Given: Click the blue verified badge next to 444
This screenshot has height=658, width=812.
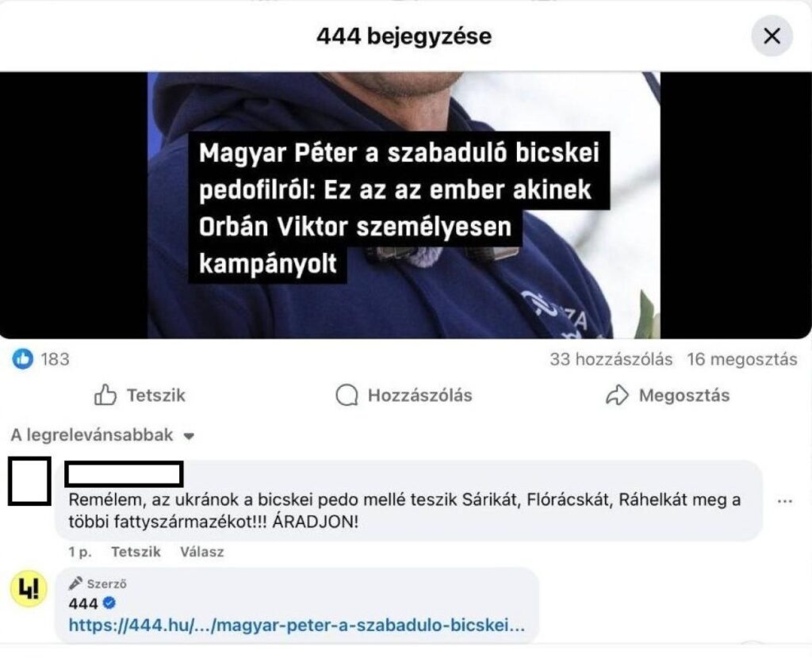Looking at the screenshot, I should tap(109, 603).
